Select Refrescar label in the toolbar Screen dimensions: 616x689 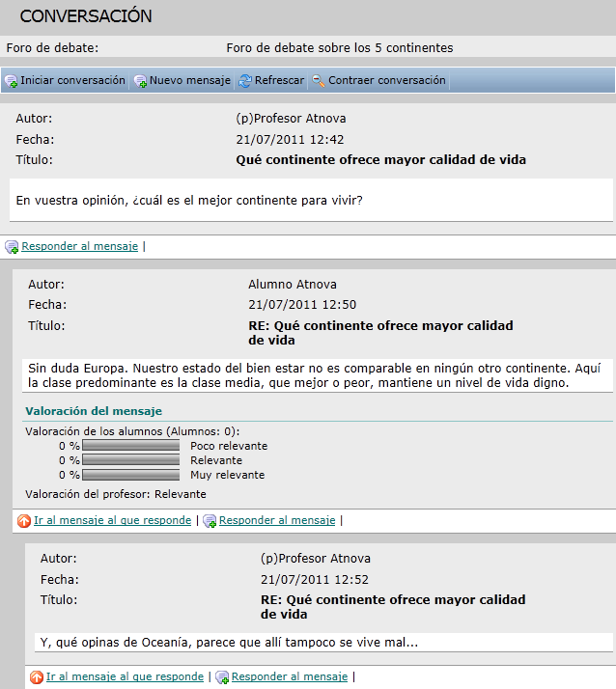click(279, 80)
